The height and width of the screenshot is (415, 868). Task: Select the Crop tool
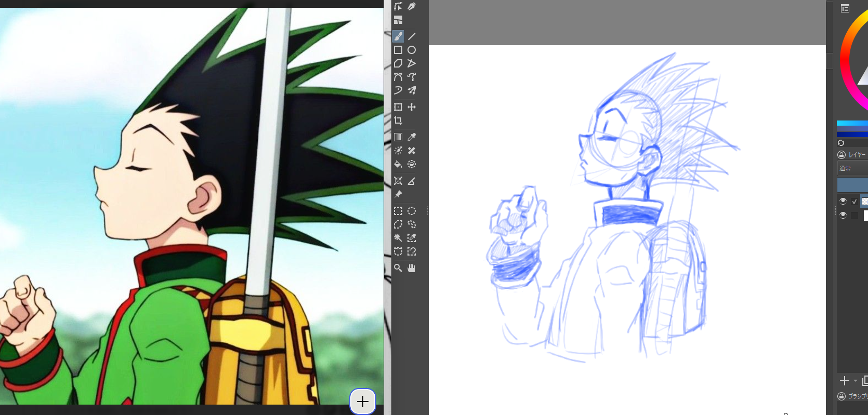(398, 121)
